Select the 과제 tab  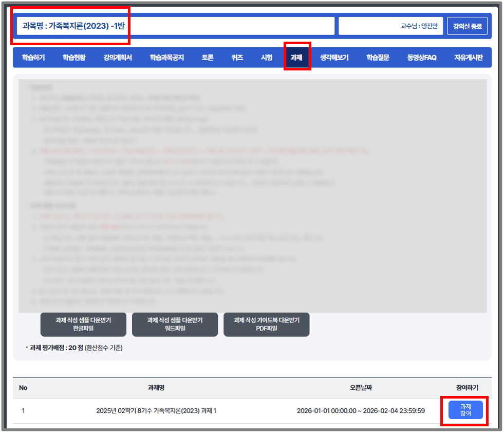click(296, 58)
